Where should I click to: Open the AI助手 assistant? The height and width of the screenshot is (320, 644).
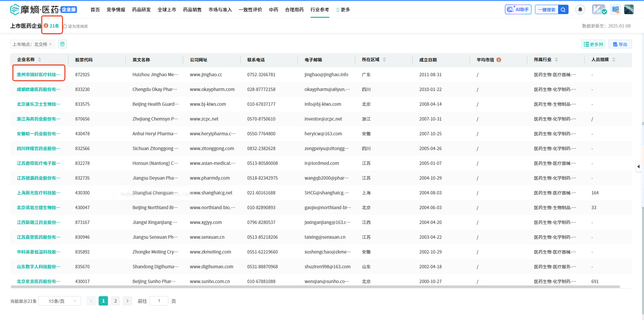[518, 9]
